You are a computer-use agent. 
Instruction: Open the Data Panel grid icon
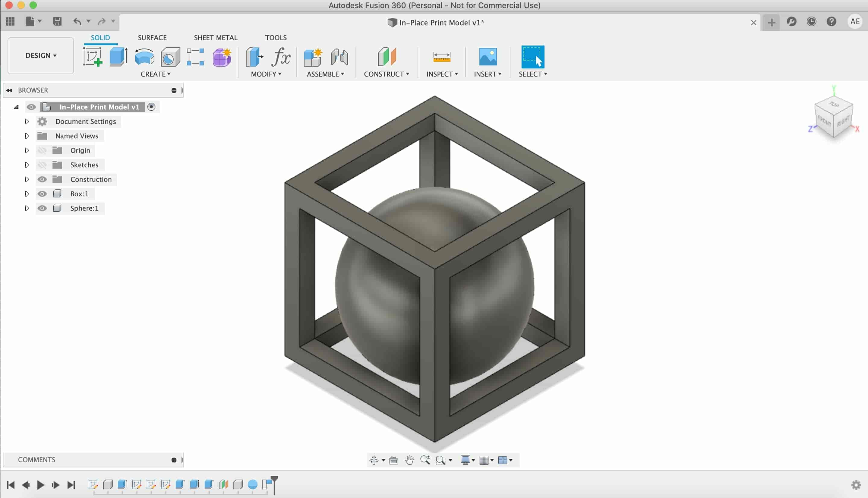(10, 21)
